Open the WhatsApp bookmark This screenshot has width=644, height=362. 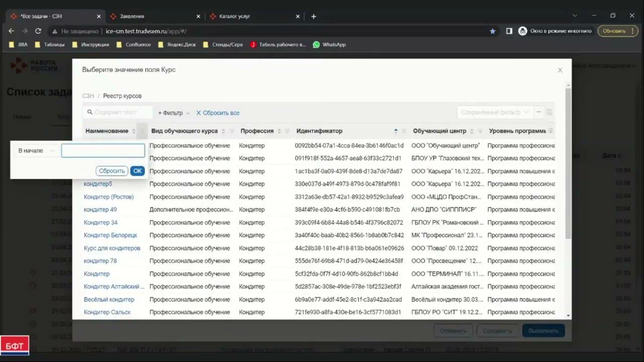pyautogui.click(x=330, y=44)
